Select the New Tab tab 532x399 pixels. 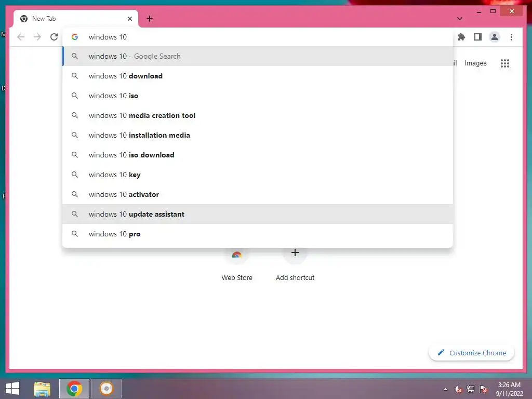click(x=76, y=19)
